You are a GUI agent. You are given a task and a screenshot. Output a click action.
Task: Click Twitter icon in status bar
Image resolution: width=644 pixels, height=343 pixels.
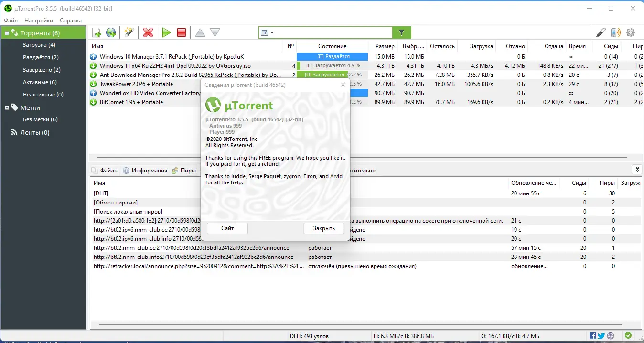coord(601,336)
